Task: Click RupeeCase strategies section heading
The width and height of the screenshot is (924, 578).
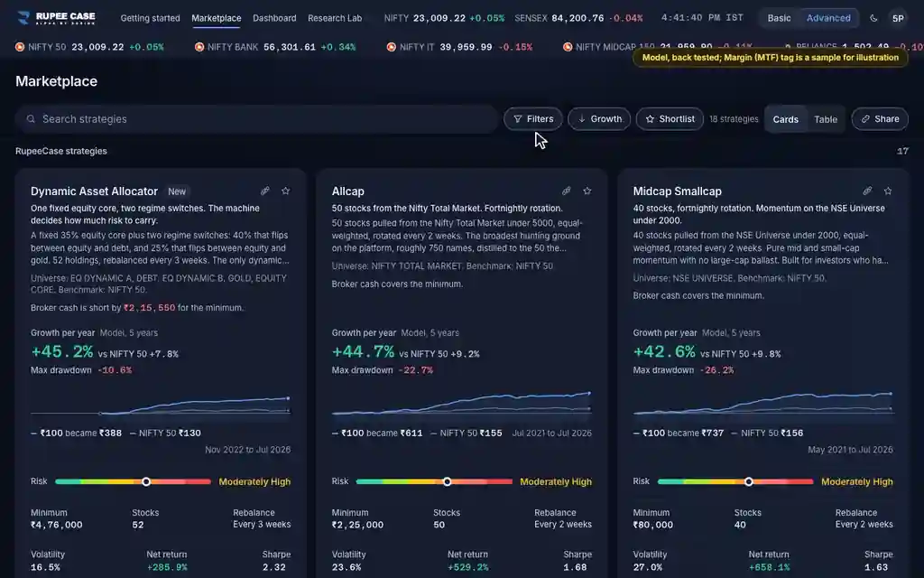Action: 61,151
